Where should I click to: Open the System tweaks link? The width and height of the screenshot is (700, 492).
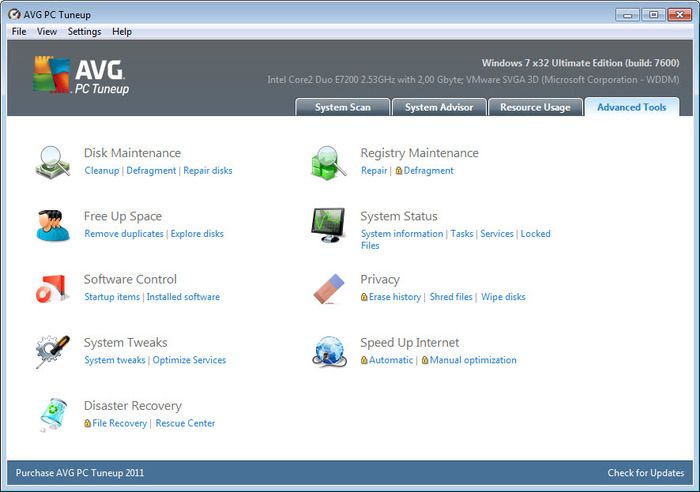pyautogui.click(x=115, y=360)
